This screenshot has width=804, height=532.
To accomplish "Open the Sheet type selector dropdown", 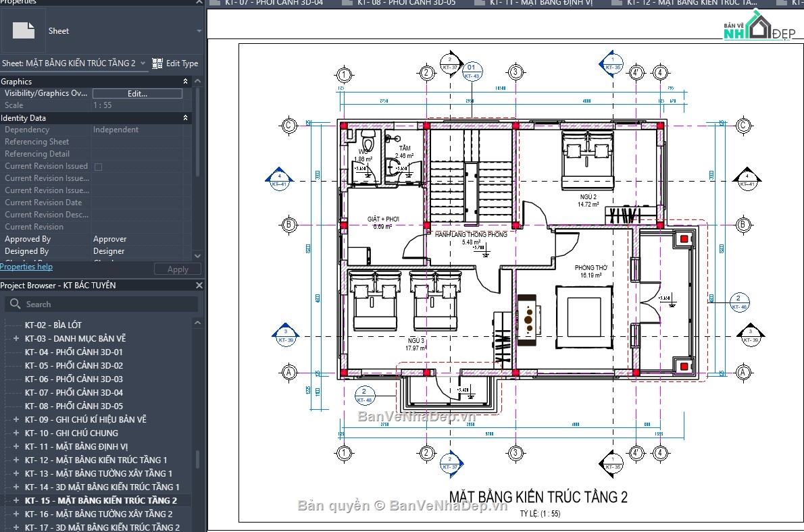I will 199,31.
